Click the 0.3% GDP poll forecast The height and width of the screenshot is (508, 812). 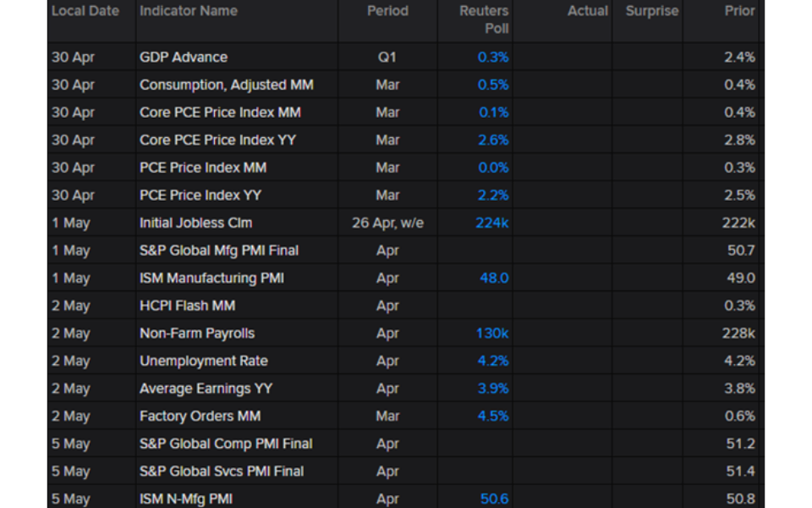[493, 57]
